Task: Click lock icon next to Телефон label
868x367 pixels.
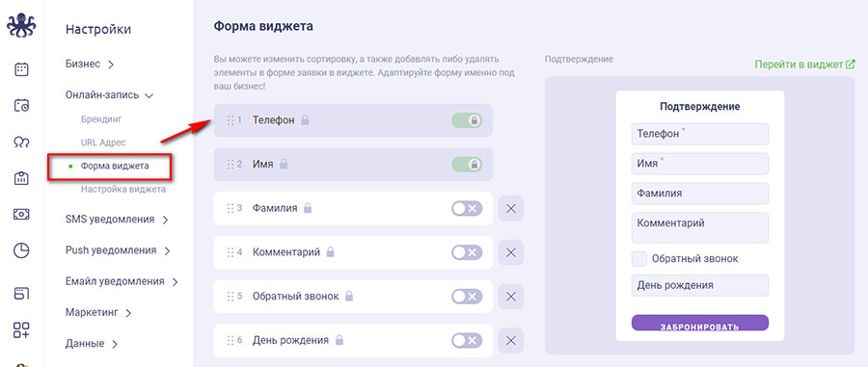Action: 305,119
